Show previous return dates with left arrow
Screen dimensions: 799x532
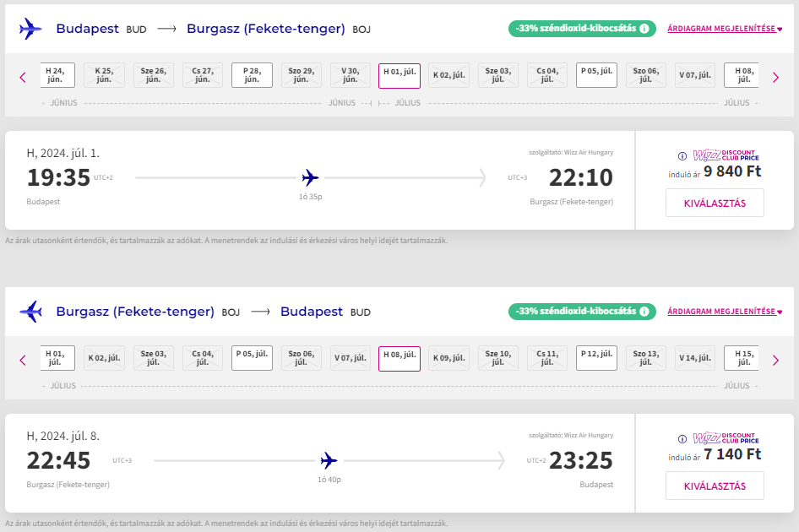click(x=23, y=360)
